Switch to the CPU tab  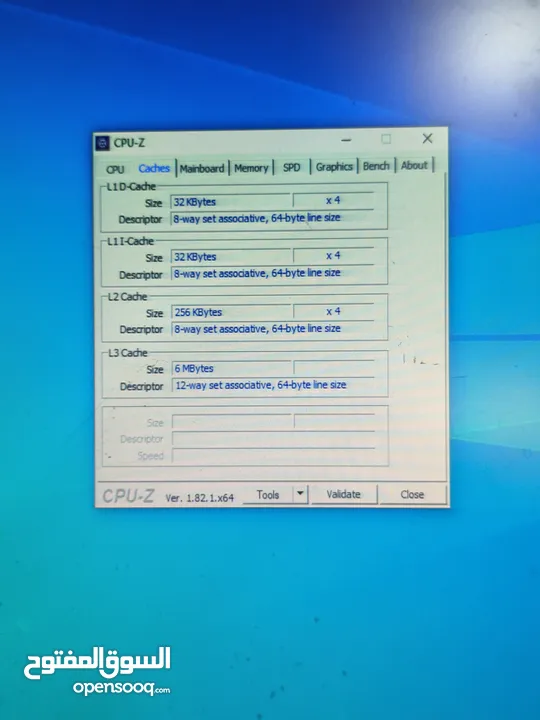click(115, 169)
